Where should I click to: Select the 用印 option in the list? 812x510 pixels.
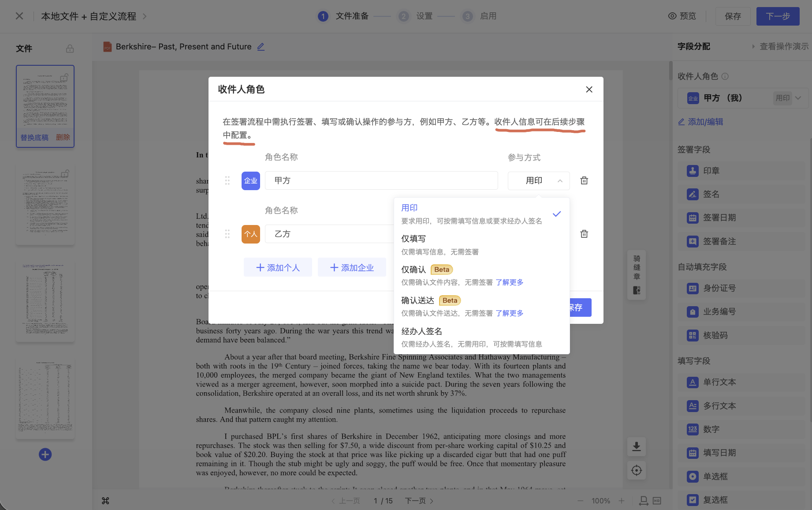click(x=481, y=214)
